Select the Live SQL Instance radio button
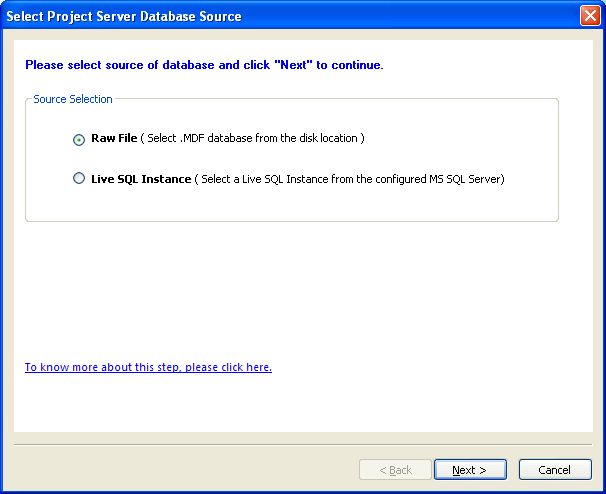Viewport: 606px width, 494px height. [x=79, y=180]
